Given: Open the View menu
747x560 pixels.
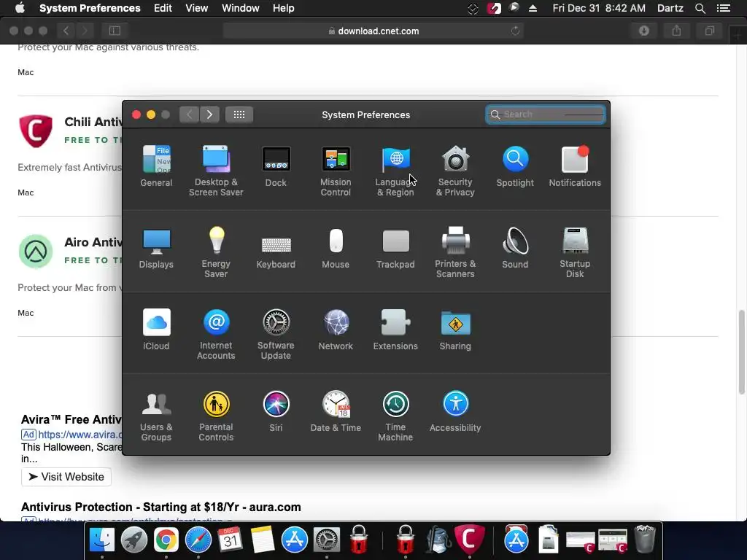Looking at the screenshot, I should [197, 8].
